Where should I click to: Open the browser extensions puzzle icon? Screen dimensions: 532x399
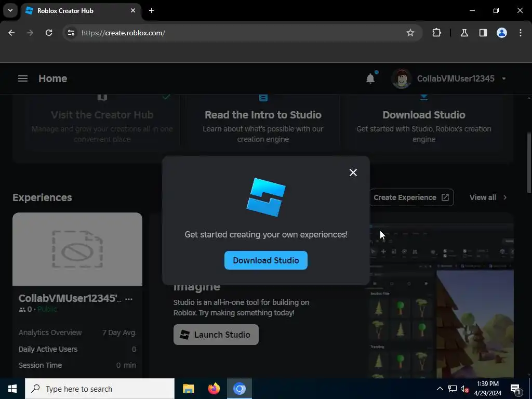click(436, 33)
